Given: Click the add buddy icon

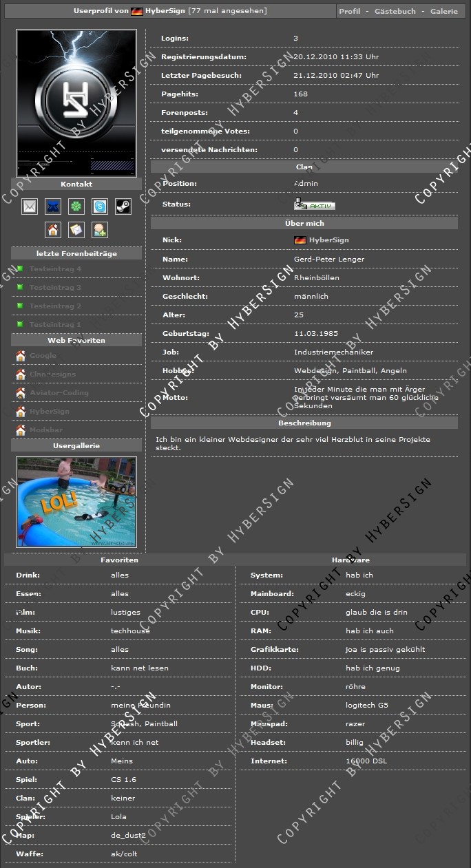Looking at the screenshot, I should 100,230.
